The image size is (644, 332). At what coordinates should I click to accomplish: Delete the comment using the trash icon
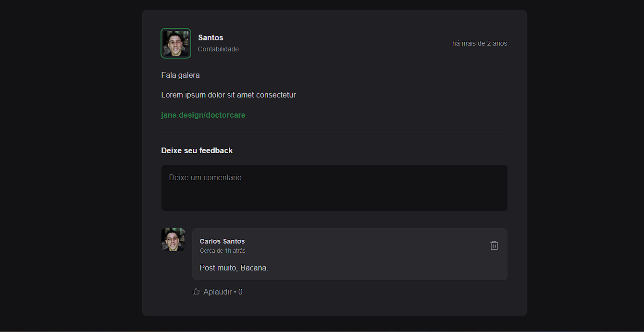click(x=494, y=246)
